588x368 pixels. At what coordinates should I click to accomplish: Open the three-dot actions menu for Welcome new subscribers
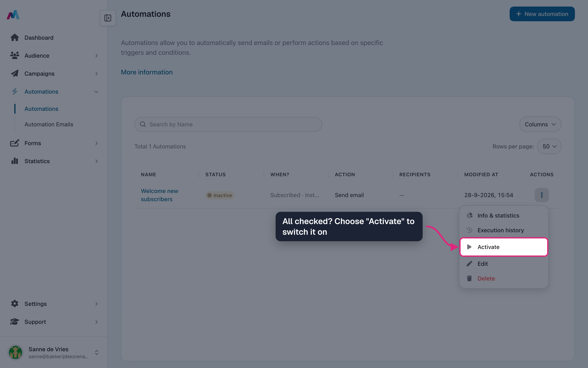click(542, 195)
